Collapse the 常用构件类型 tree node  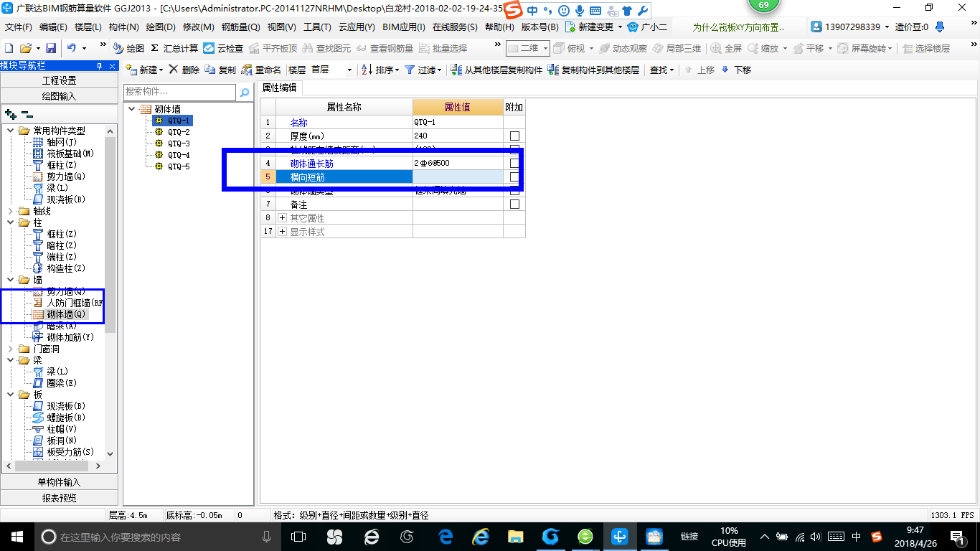tap(11, 131)
